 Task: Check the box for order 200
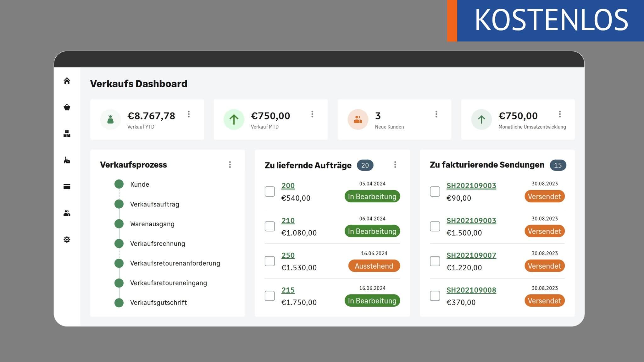point(269,191)
